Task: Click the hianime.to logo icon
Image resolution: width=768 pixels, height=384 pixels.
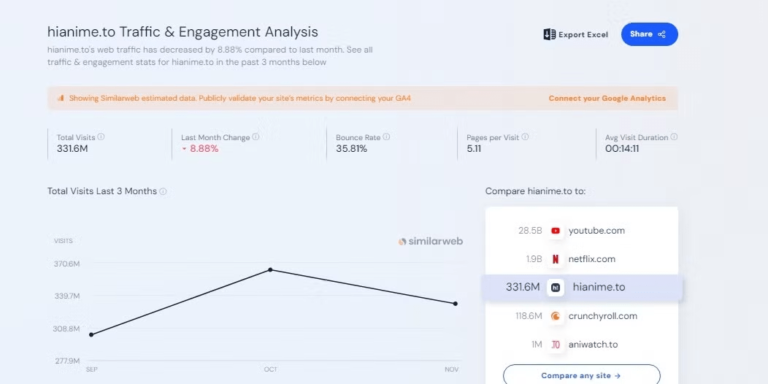Action: point(555,288)
